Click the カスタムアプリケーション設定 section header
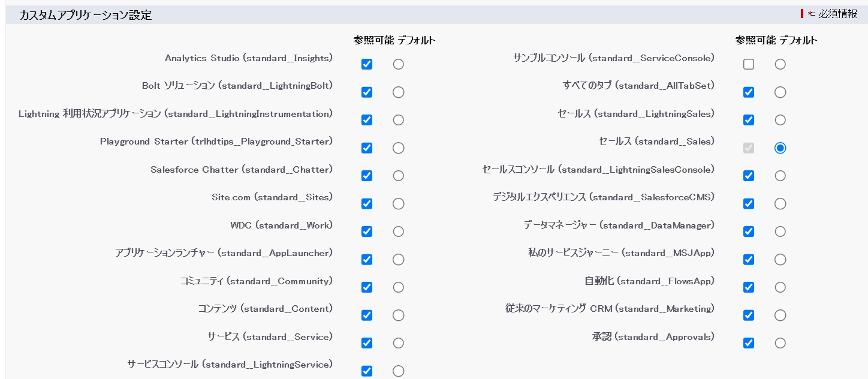 coord(86,16)
